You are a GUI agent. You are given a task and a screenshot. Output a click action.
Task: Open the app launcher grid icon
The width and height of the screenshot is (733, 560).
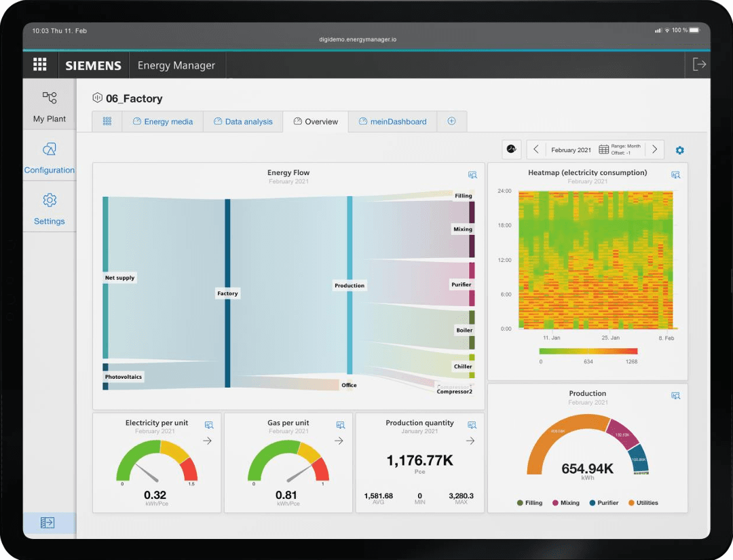click(x=40, y=65)
